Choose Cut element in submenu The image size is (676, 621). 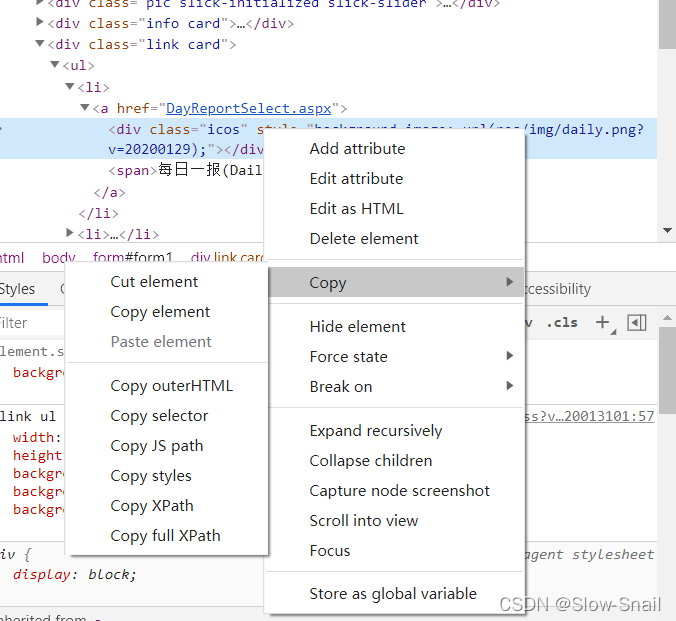166,282
